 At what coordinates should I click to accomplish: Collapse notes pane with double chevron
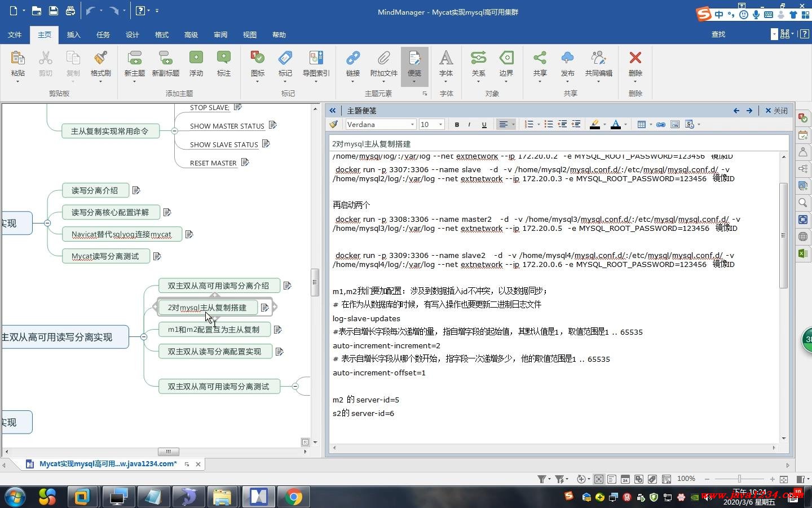click(x=333, y=111)
